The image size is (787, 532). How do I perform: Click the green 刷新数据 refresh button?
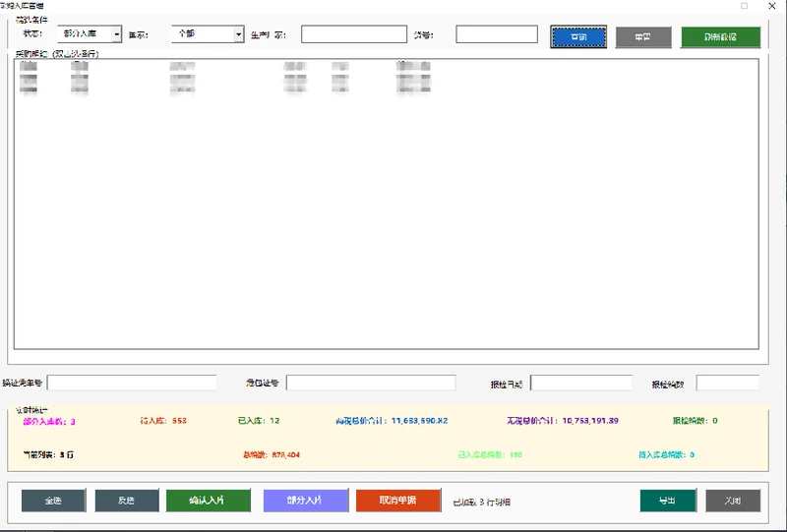point(720,37)
